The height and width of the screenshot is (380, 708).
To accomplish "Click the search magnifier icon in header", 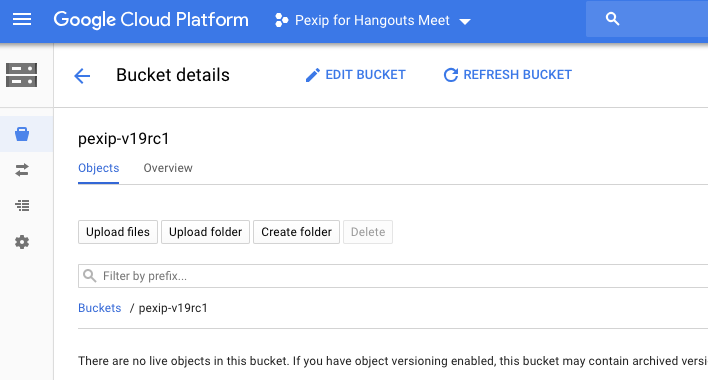I will (x=612, y=19).
